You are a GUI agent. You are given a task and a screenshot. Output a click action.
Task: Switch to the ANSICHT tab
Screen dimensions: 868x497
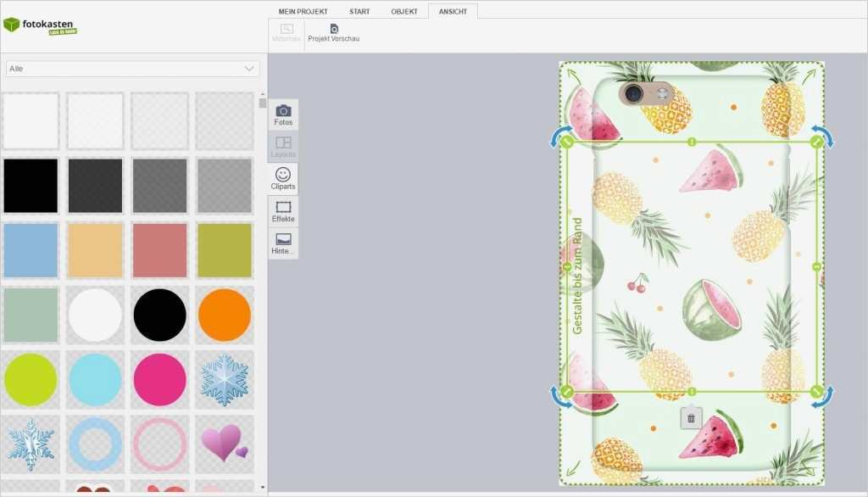coord(453,11)
